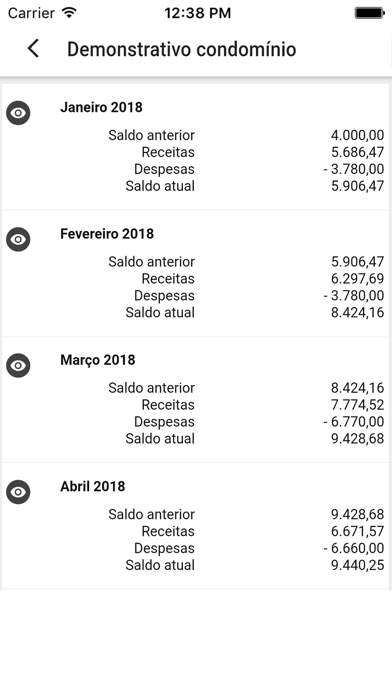Open the Abril 2018 month heading

(93, 486)
